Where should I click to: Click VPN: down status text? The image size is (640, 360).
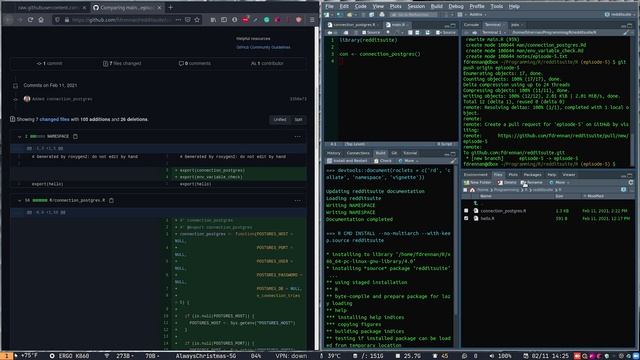[x=291, y=356]
